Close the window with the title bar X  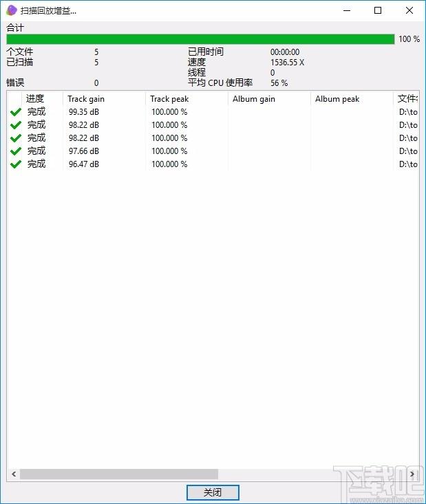click(x=409, y=10)
